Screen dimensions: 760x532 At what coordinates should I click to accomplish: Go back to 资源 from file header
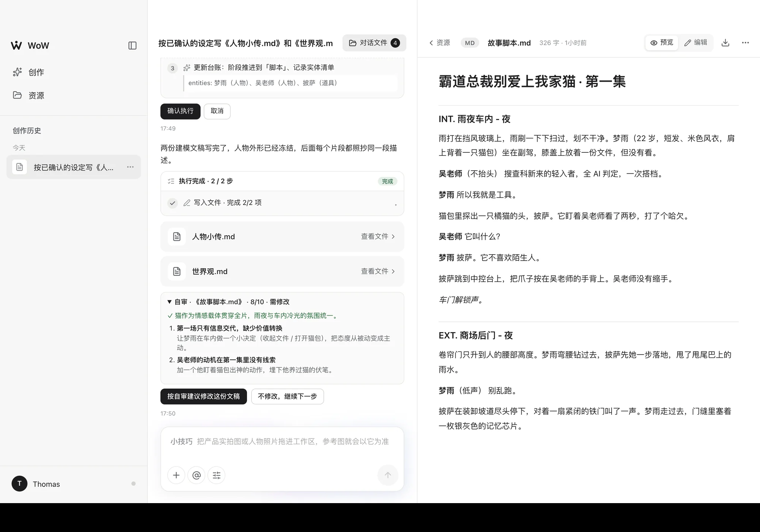439,43
